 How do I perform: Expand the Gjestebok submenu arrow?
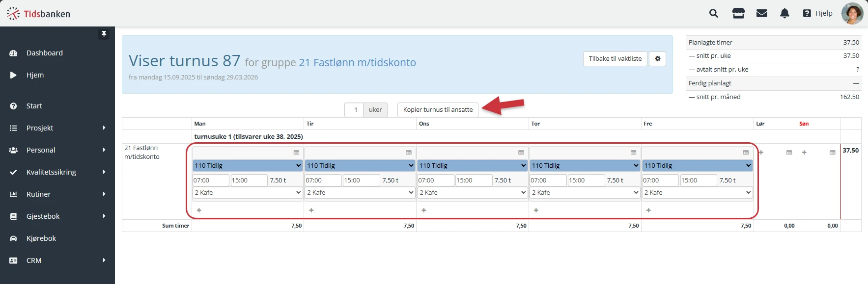click(104, 216)
